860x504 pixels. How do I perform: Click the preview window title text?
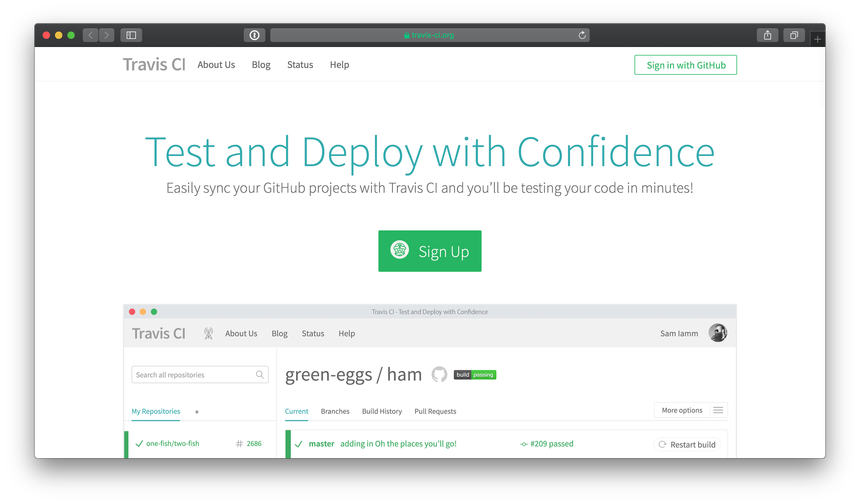[x=429, y=312]
